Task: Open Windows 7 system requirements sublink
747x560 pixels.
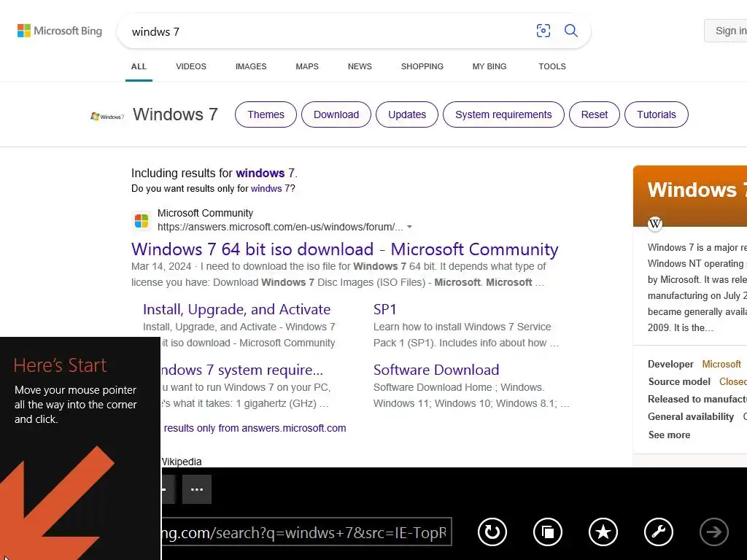Action: (241, 370)
